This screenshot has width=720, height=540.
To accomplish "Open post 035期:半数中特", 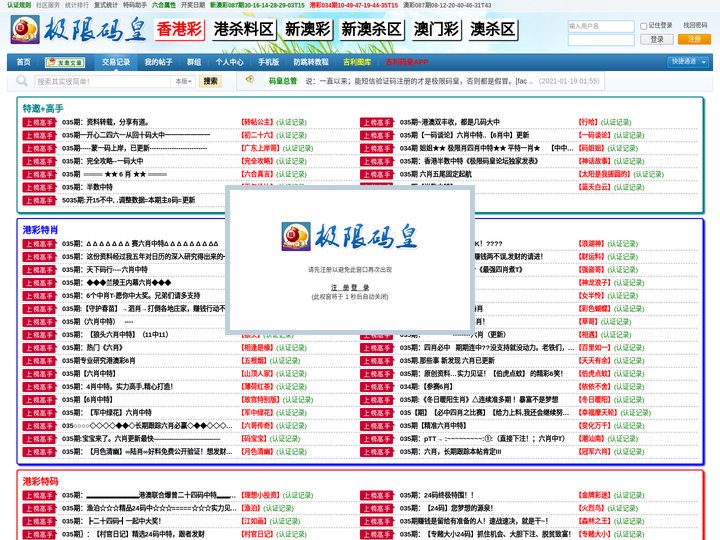I will [x=87, y=187].
